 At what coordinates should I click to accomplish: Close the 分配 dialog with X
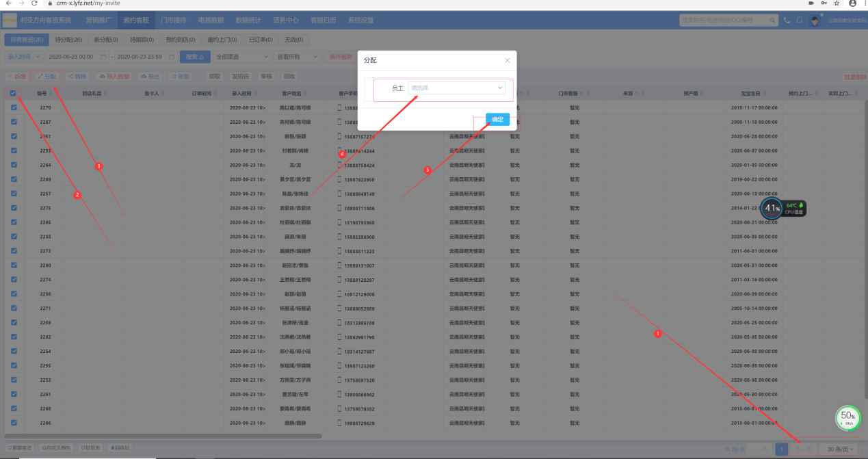(x=507, y=60)
